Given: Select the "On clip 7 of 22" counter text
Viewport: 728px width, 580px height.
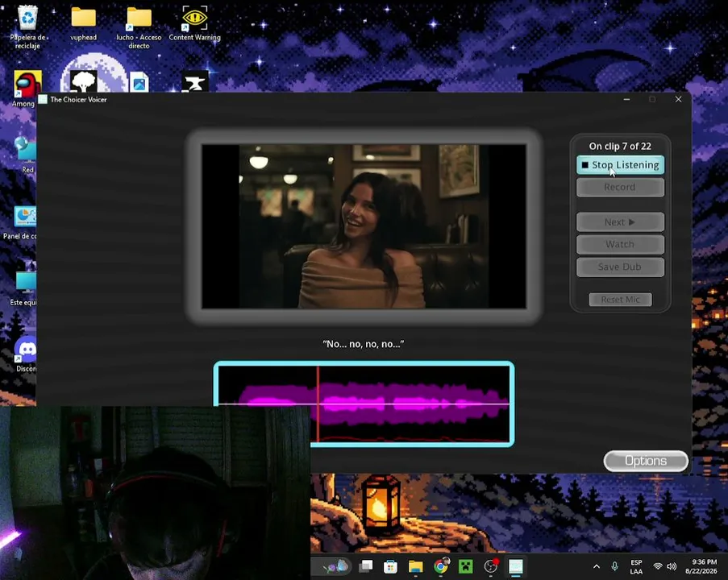Looking at the screenshot, I should coord(620,146).
